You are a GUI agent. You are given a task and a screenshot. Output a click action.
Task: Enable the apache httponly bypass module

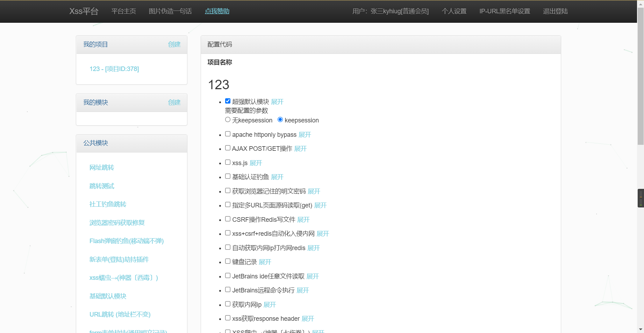[228, 134]
